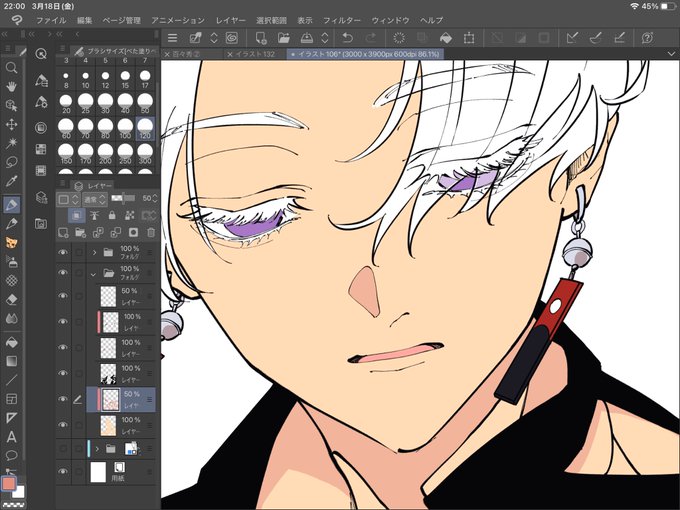Select the Hand move-view tool
The width and height of the screenshot is (680, 510).
coord(11,87)
